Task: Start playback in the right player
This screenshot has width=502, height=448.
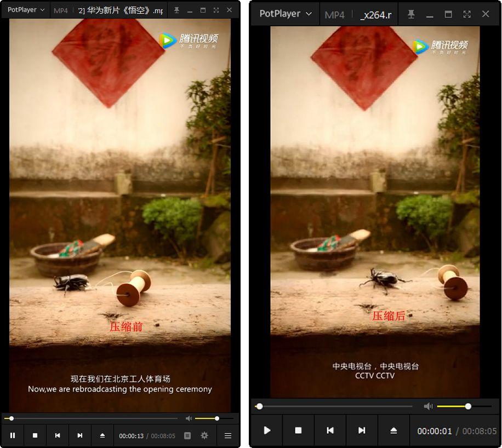Action: (267, 430)
